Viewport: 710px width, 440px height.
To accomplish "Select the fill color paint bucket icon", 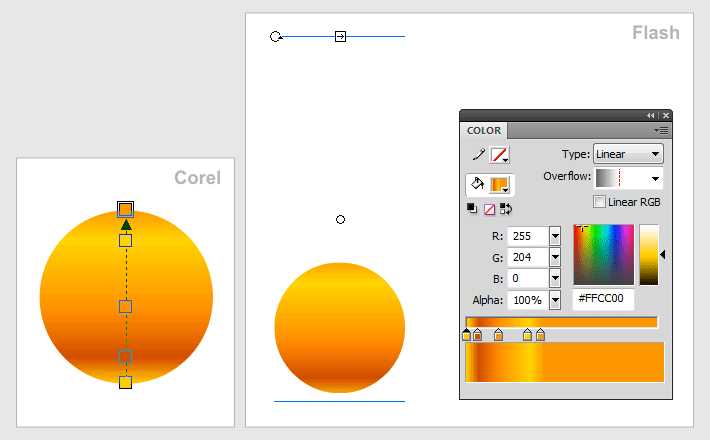I will [477, 184].
